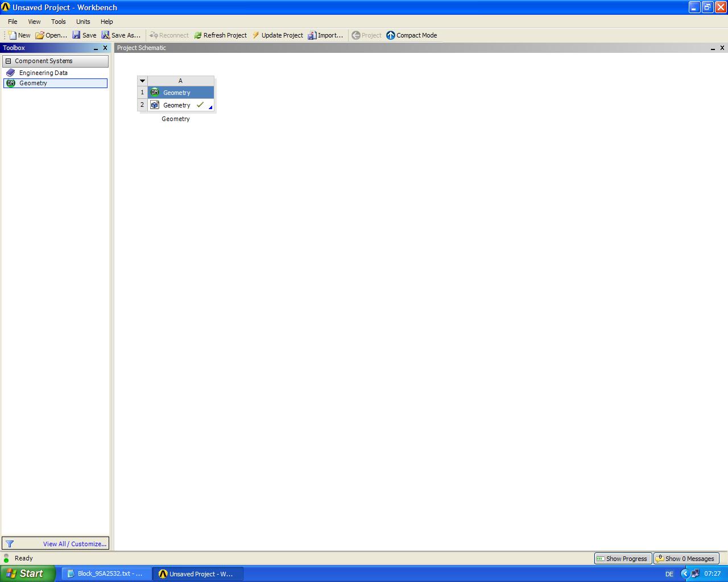Click the 07:27 taskbar clock
The image size is (728, 582).
pos(713,574)
